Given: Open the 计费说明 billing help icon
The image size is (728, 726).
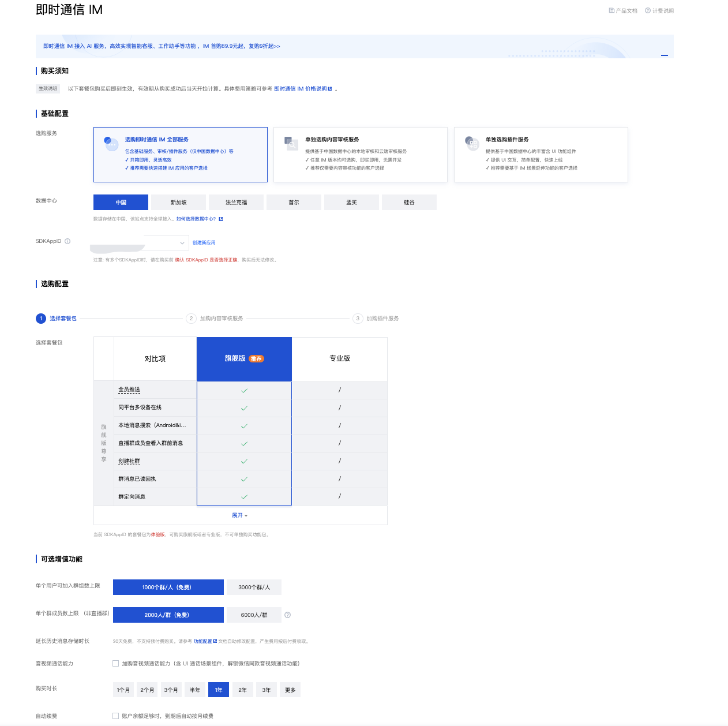Looking at the screenshot, I should coord(648,11).
